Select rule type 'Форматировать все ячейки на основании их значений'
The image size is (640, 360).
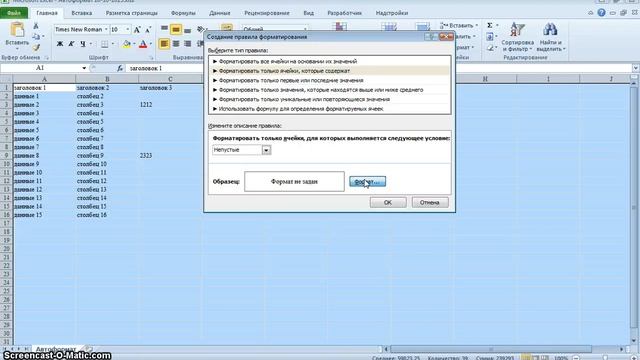click(330, 61)
